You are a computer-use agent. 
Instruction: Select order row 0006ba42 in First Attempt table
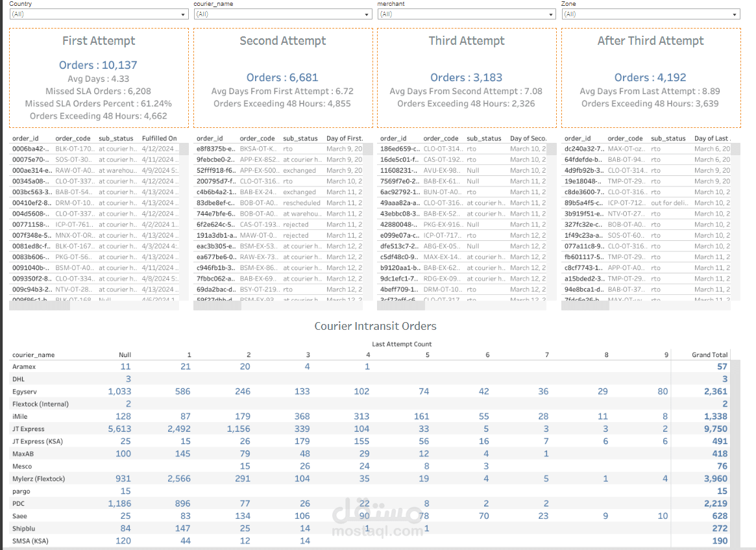pos(95,149)
